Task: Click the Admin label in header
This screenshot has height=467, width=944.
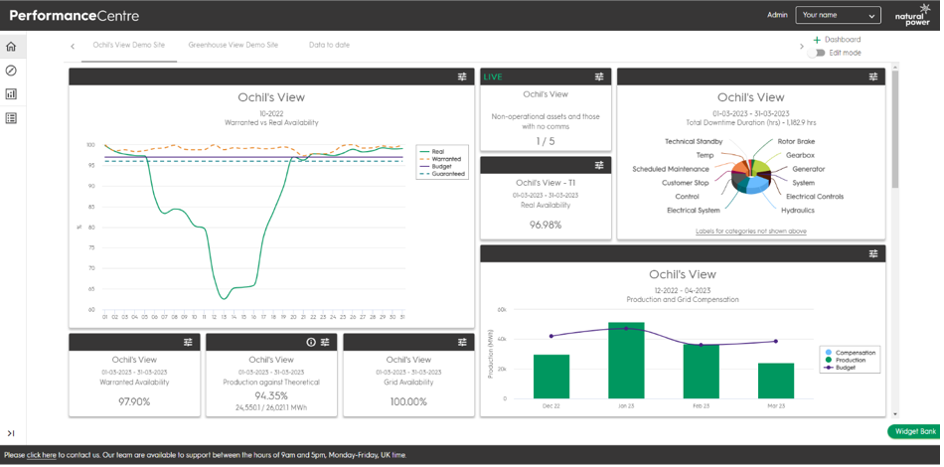Action: (x=777, y=15)
